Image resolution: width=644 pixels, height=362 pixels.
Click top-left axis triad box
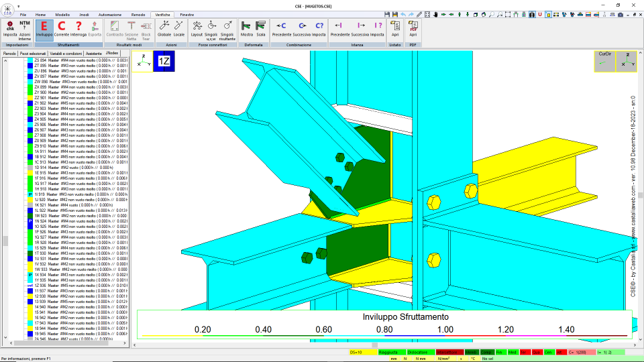click(142, 61)
